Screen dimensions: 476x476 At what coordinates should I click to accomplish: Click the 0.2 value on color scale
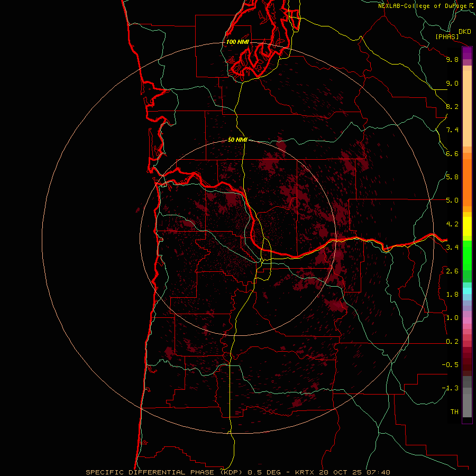(452, 342)
